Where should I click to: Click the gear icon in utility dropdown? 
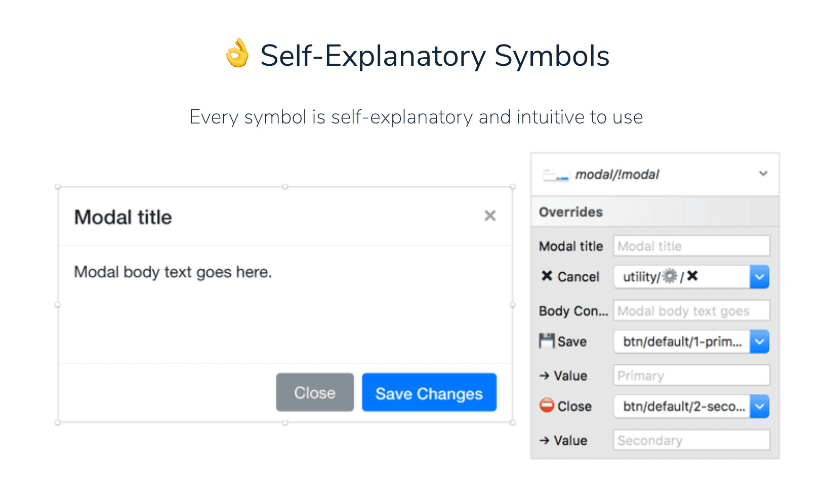(x=670, y=276)
